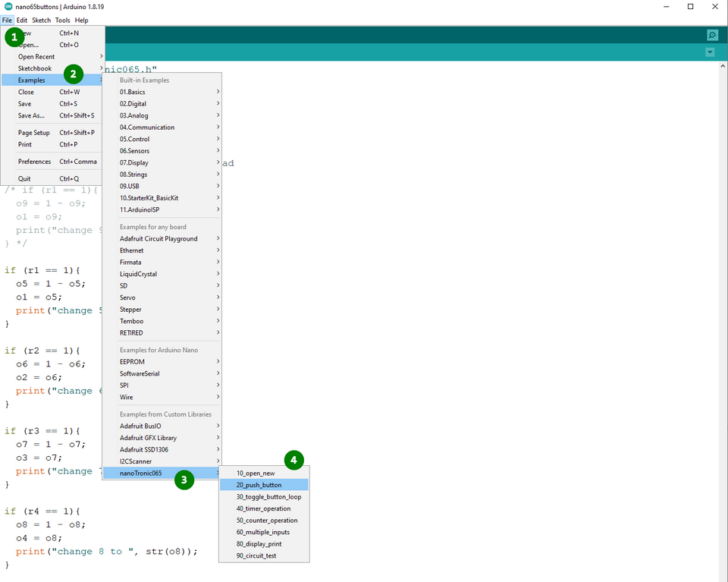The height and width of the screenshot is (582, 728).
Task: Click the green step 3 marker badge
Action: pos(184,480)
